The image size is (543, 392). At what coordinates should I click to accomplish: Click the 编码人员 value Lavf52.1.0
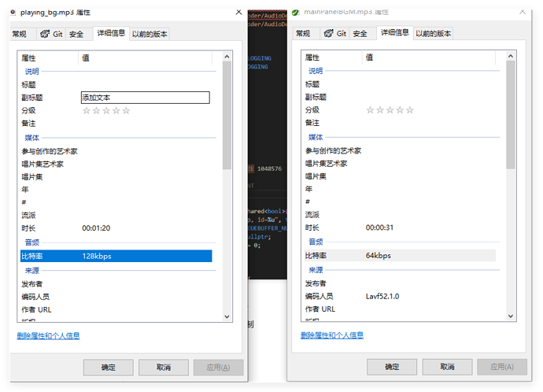coord(382,297)
